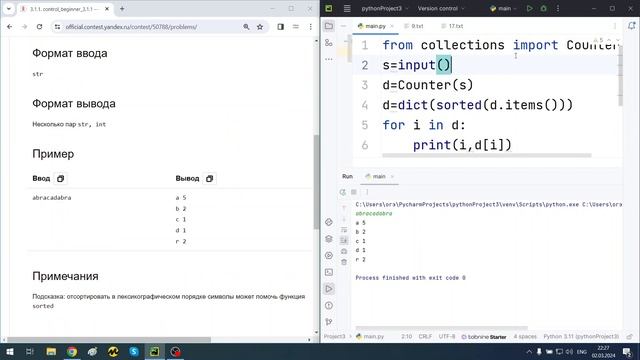Viewport: 640px width, 360px height.
Task: Open the Terminal tool window
Action: 329,272
